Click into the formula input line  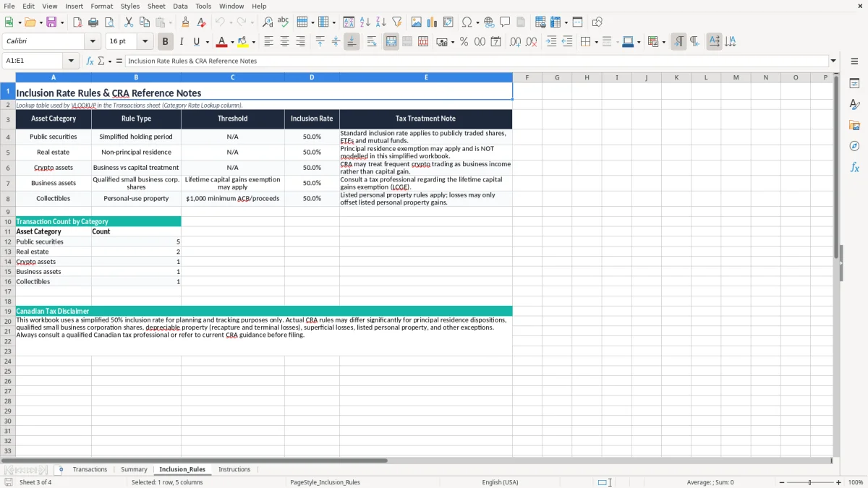(477, 61)
